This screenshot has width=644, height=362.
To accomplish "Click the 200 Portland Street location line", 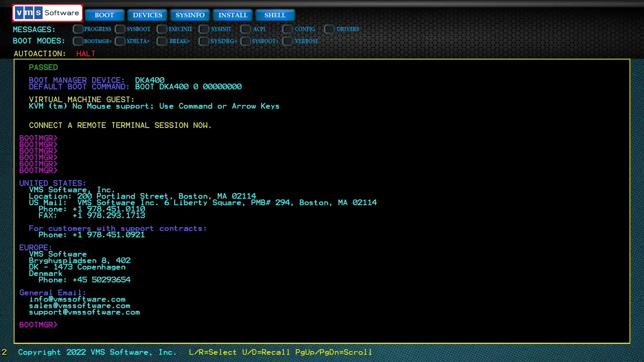I will [142, 196].
